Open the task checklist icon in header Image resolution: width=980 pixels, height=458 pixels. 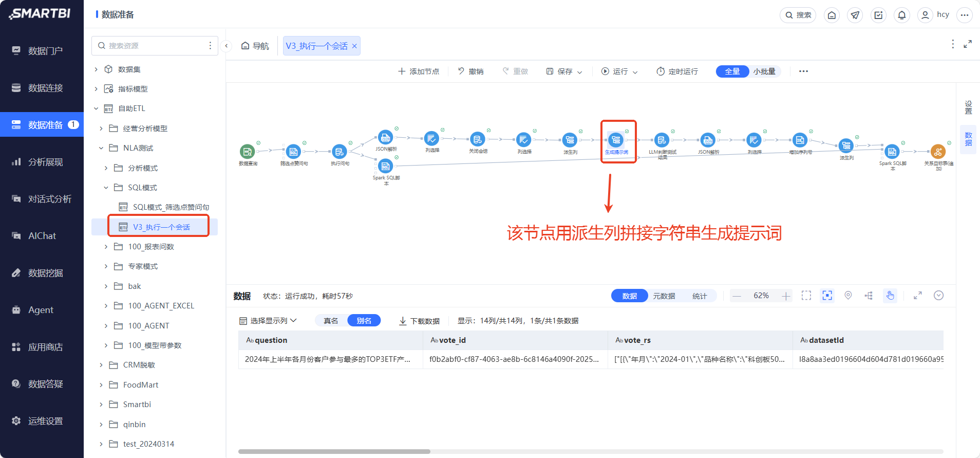pyautogui.click(x=879, y=15)
